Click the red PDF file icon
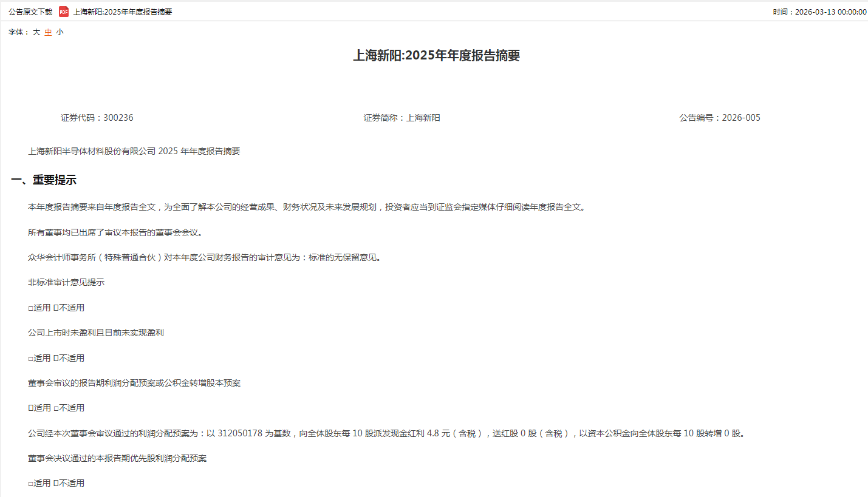This screenshot has width=868, height=497. pyautogui.click(x=64, y=12)
